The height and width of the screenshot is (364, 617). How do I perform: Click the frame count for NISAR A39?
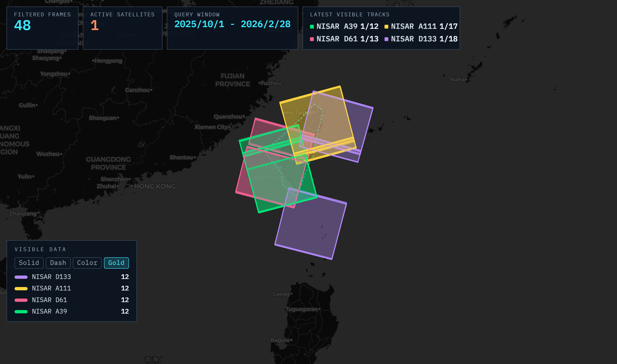125,311
